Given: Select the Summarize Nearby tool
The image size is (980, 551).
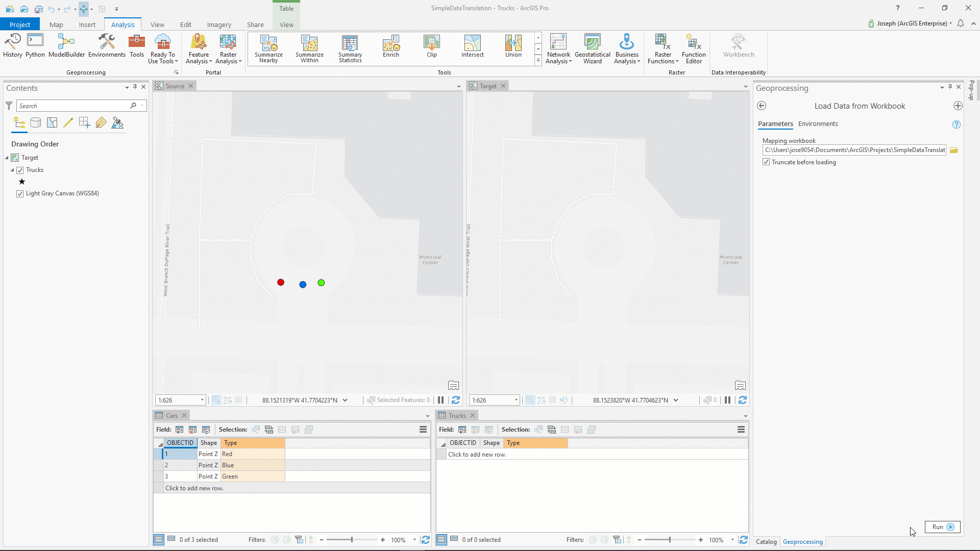Looking at the screenshot, I should pyautogui.click(x=268, y=48).
